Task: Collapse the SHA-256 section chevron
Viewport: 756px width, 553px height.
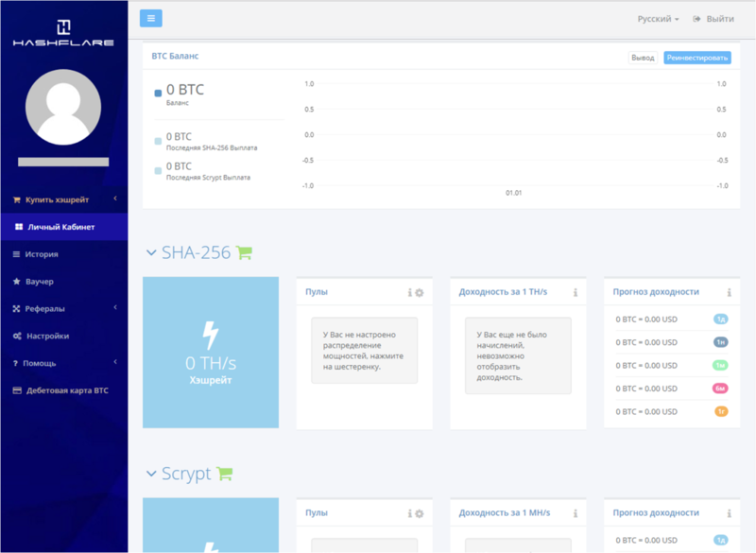Action: [x=150, y=252]
